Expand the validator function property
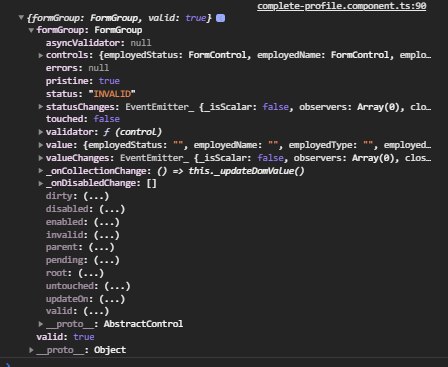The width and height of the screenshot is (448, 367). point(41,132)
